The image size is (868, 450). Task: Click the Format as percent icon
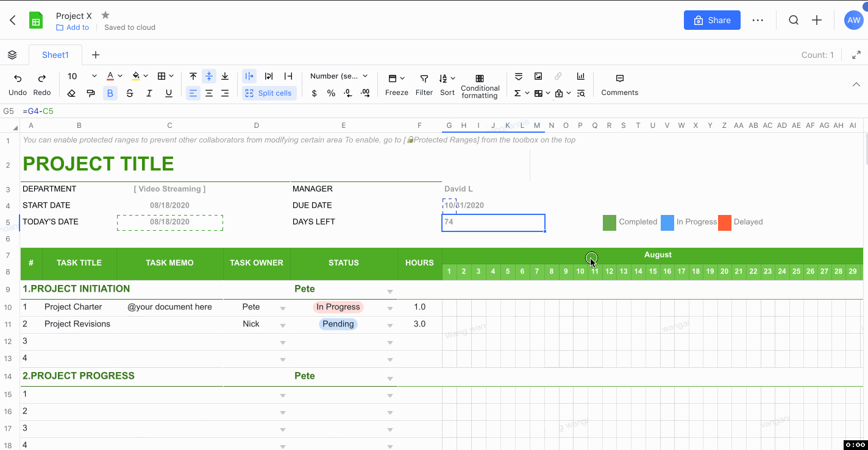[x=332, y=93]
